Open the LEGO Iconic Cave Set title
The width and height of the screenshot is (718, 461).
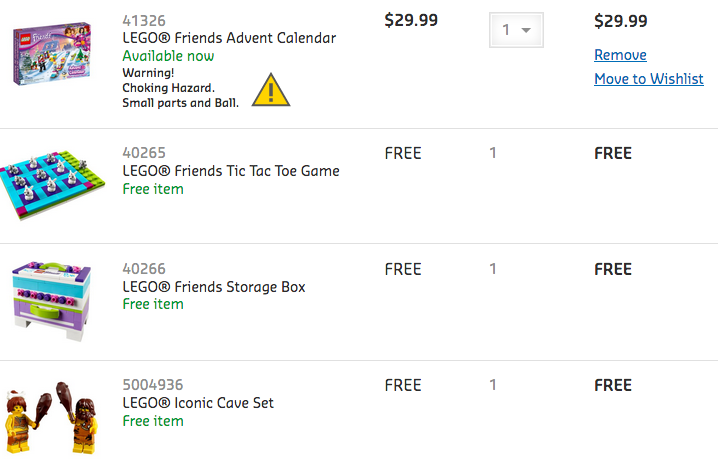(197, 403)
